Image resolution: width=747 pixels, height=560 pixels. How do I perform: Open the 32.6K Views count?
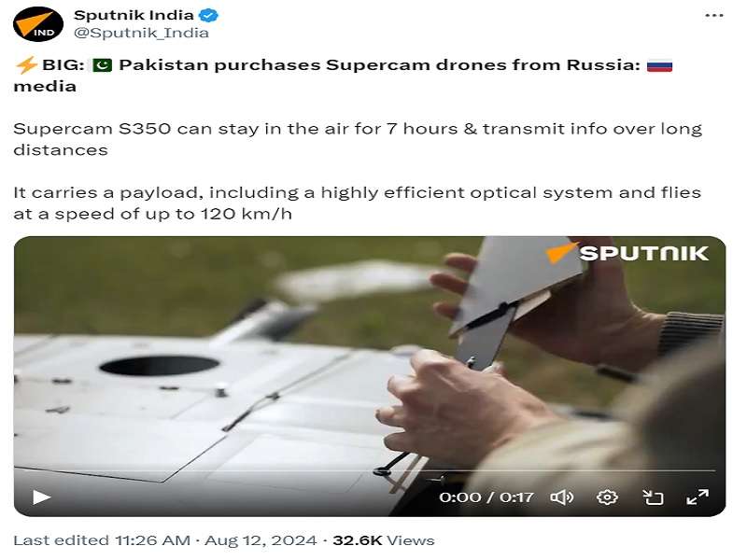(x=384, y=540)
